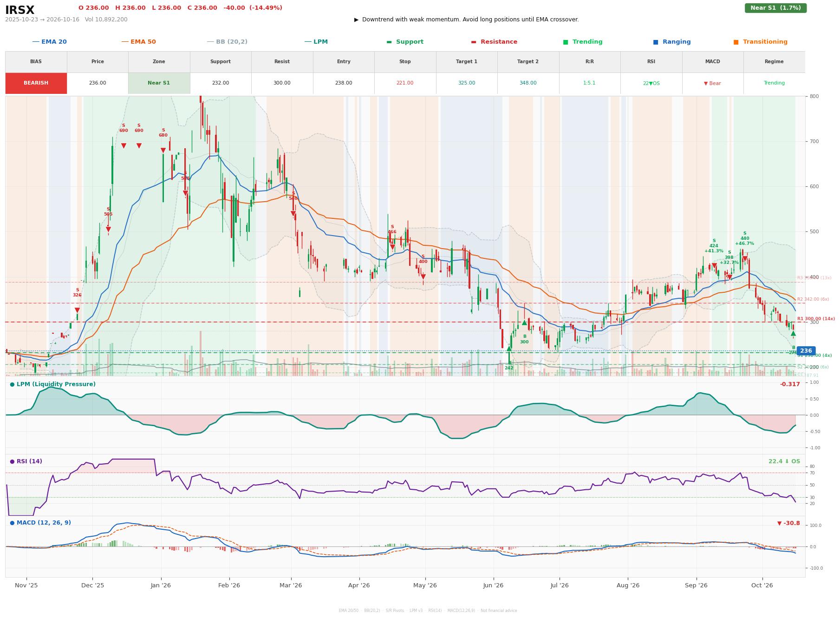Screen dimensions: 840x618
Task: Click the Regime Trending table cell
Action: pos(774,83)
